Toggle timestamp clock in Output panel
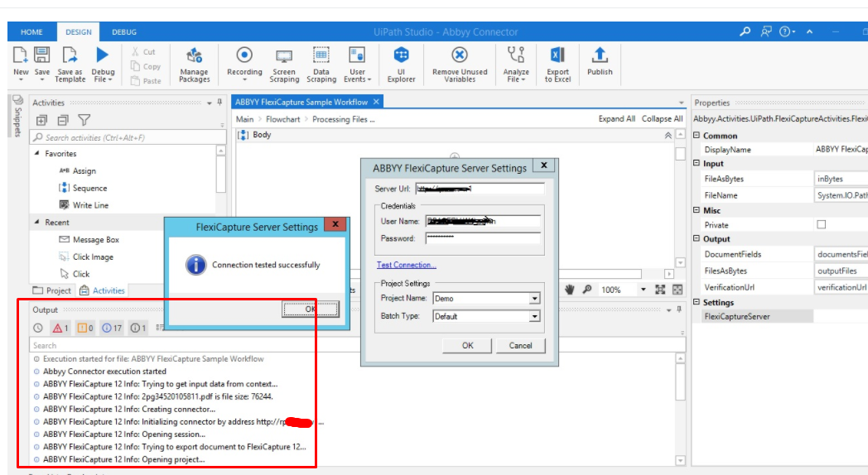The height and width of the screenshot is (475, 868). click(x=38, y=328)
